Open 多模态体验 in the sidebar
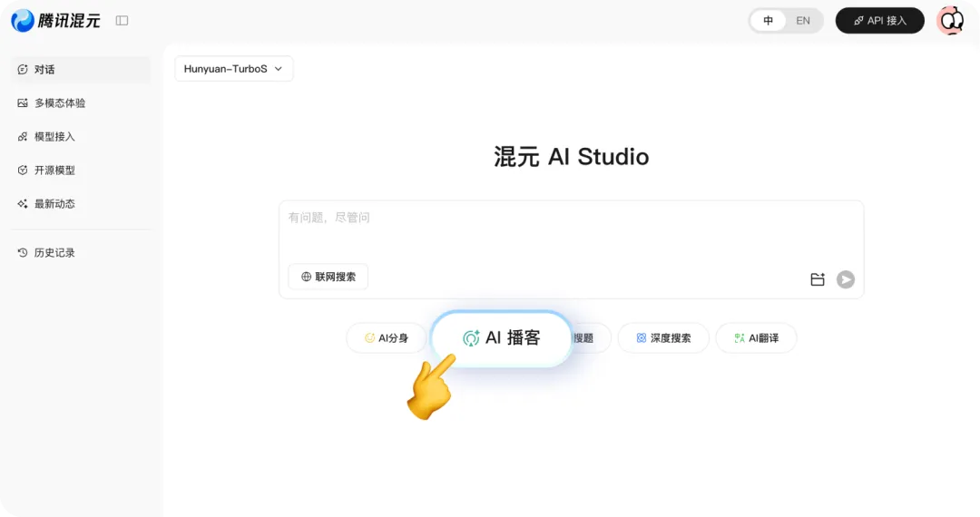 point(60,103)
